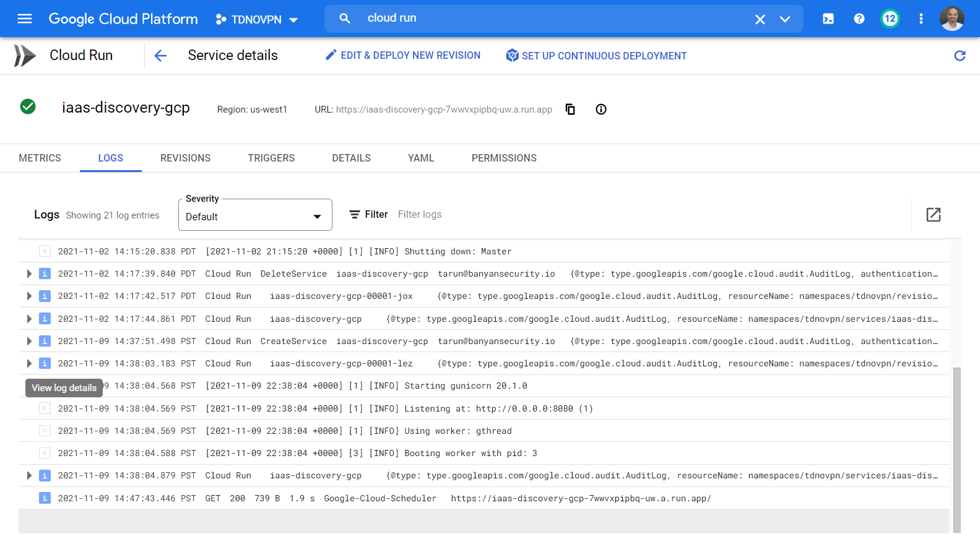
Task: Expand the DeleteService log entry
Action: tap(29, 274)
